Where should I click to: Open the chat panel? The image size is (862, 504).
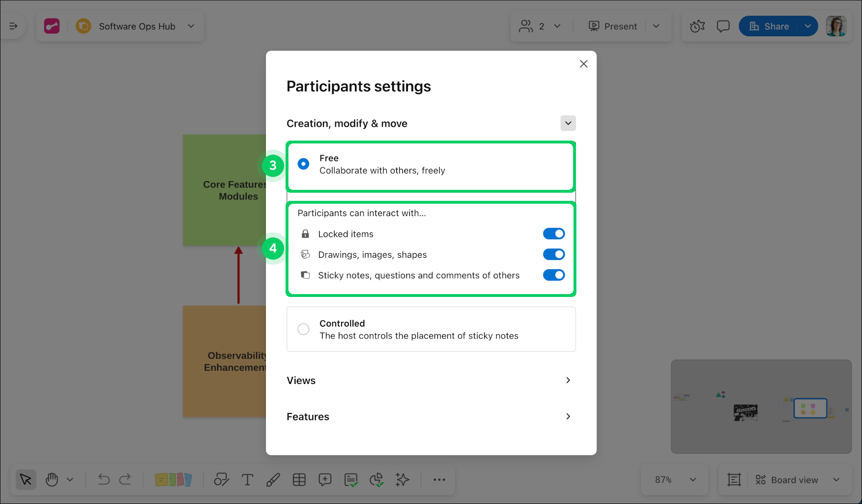point(723,26)
